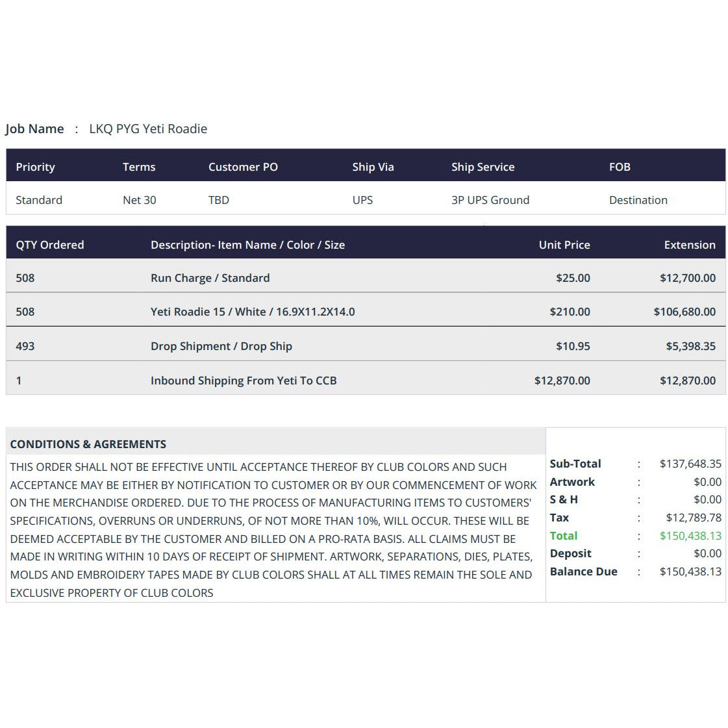This screenshot has width=728, height=728.
Task: Click the $106,680.00 extension amount
Action: [x=684, y=312]
